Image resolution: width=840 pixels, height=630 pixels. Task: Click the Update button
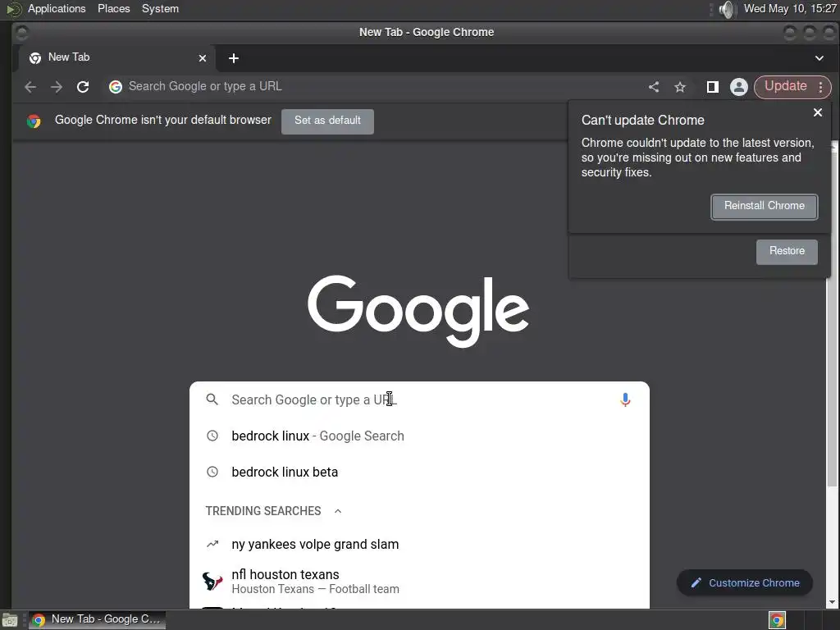click(x=785, y=86)
